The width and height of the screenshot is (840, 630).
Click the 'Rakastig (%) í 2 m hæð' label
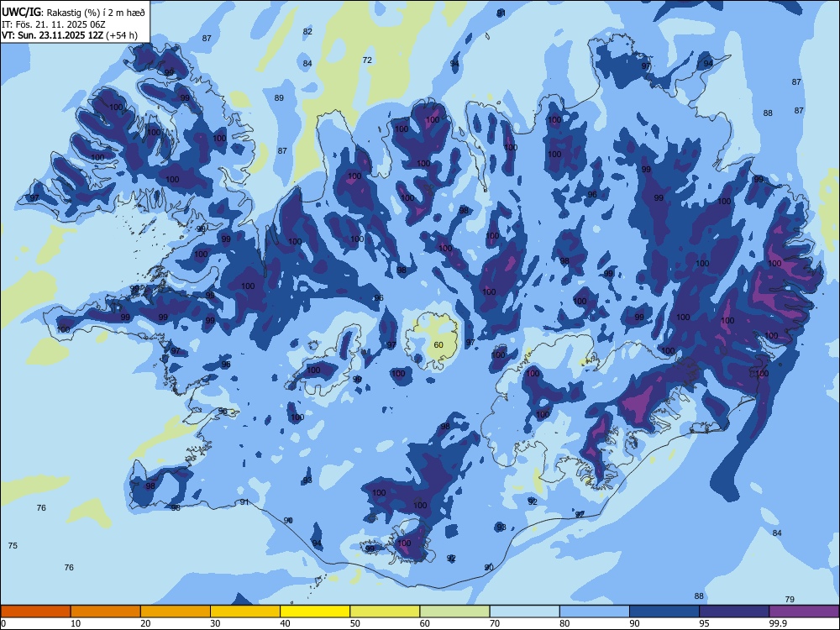point(96,13)
